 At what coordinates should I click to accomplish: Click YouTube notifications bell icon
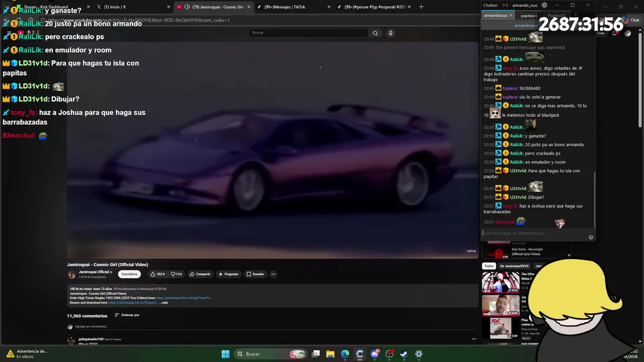click(x=614, y=33)
